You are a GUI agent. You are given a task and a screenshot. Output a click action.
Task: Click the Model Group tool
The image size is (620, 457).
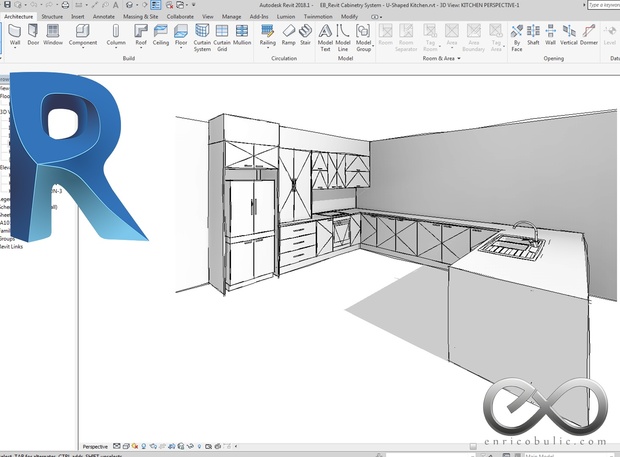pyautogui.click(x=363, y=38)
